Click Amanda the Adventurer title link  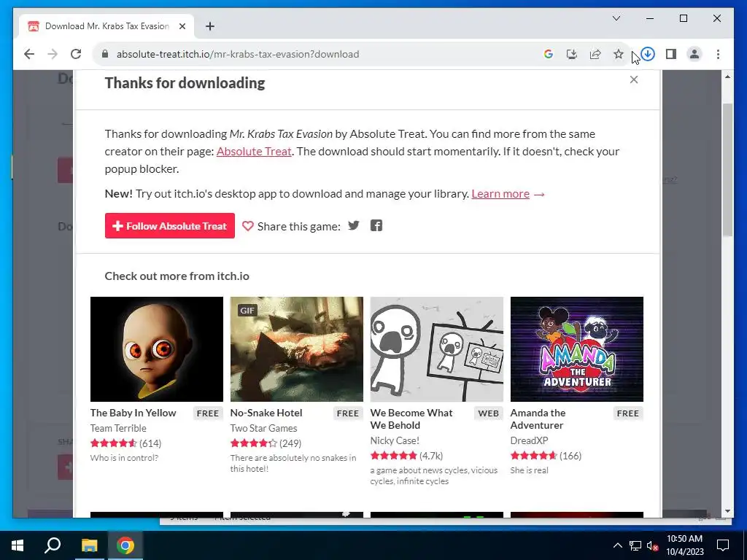538,419
